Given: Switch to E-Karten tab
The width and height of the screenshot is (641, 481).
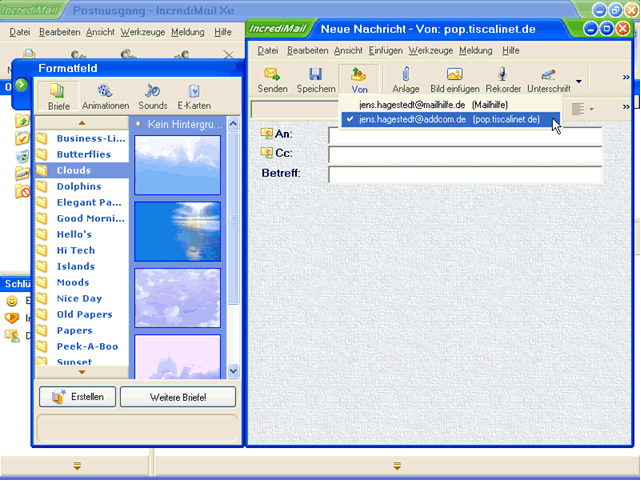Looking at the screenshot, I should click(194, 96).
